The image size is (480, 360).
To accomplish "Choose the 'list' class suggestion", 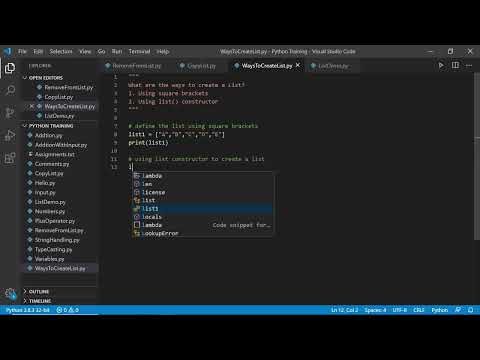I will 202,200.
